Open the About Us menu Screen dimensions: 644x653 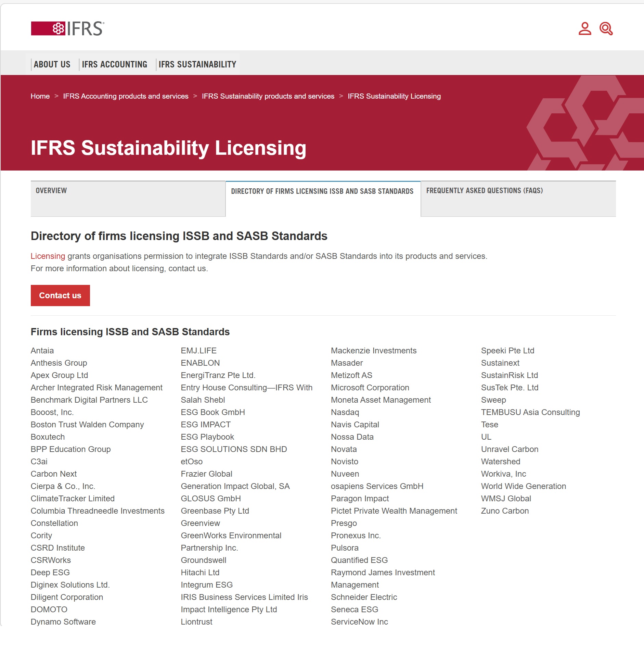52,64
